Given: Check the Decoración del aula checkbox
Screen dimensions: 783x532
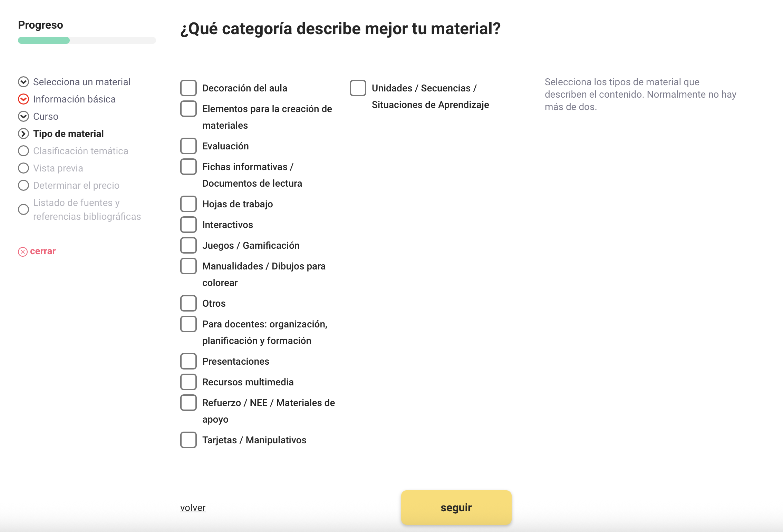Looking at the screenshot, I should click(x=188, y=88).
